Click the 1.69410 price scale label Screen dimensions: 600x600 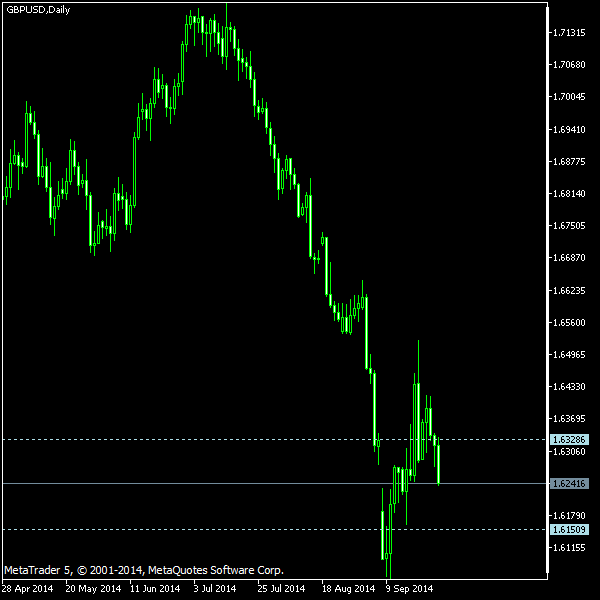(569, 130)
